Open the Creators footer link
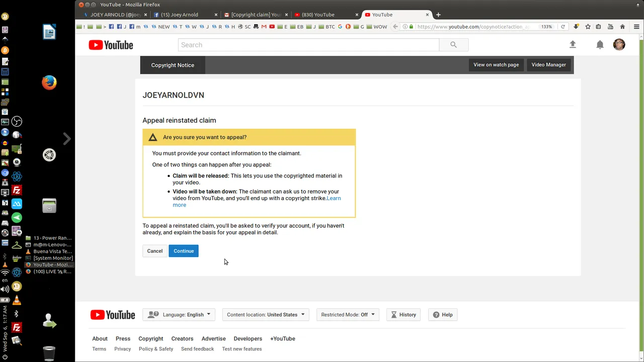 (182, 339)
